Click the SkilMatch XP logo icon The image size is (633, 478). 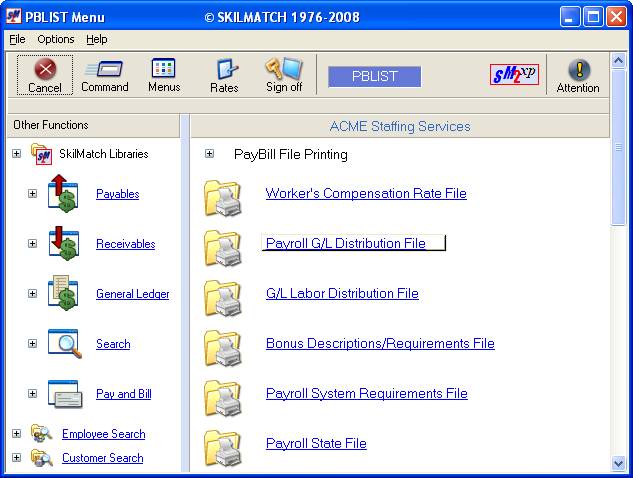(x=514, y=75)
